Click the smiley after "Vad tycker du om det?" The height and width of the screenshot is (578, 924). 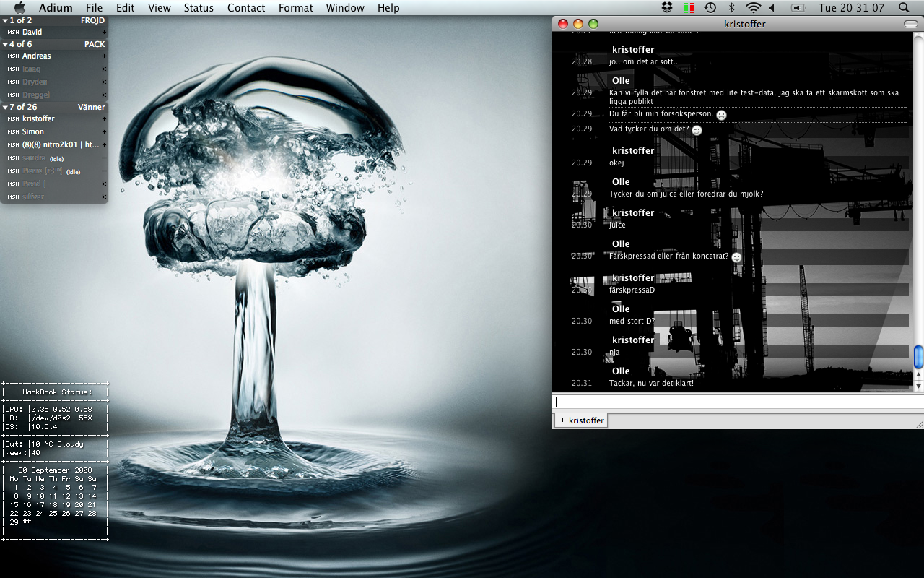697,130
